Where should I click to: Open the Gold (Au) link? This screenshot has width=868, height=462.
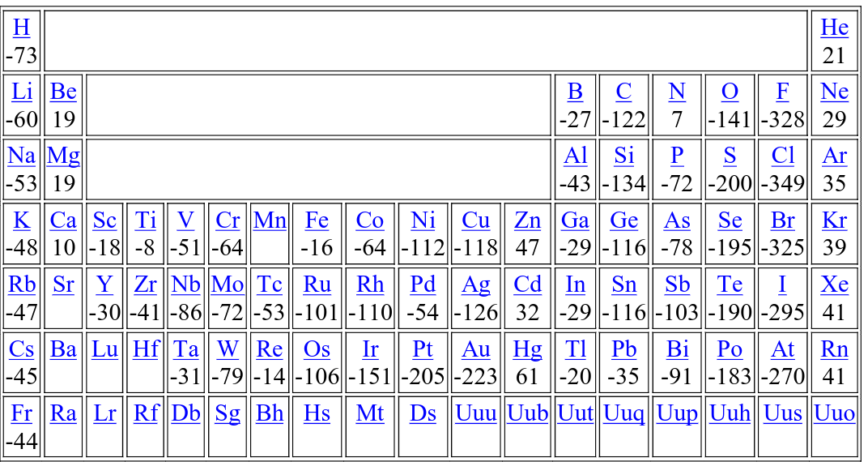pyautogui.click(x=476, y=349)
